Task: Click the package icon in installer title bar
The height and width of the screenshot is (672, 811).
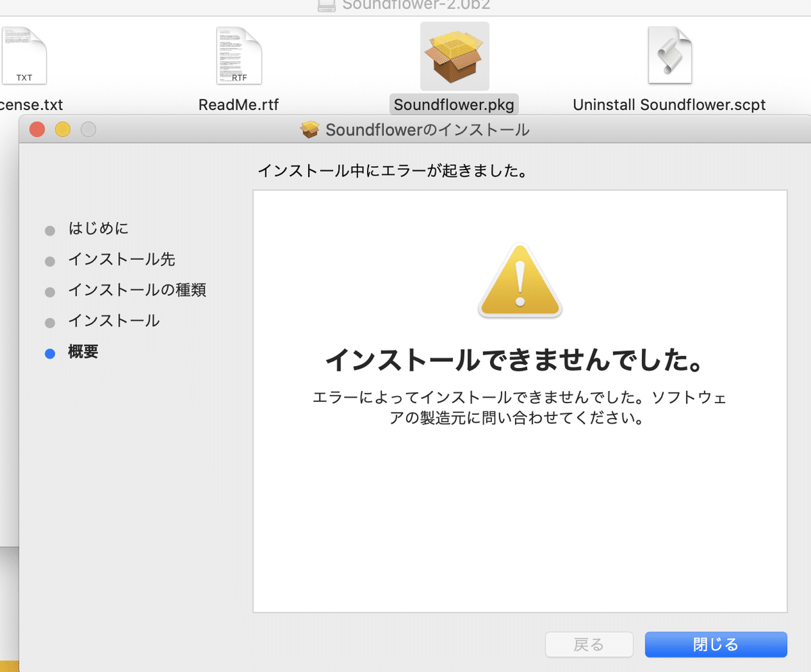Action: (310, 130)
